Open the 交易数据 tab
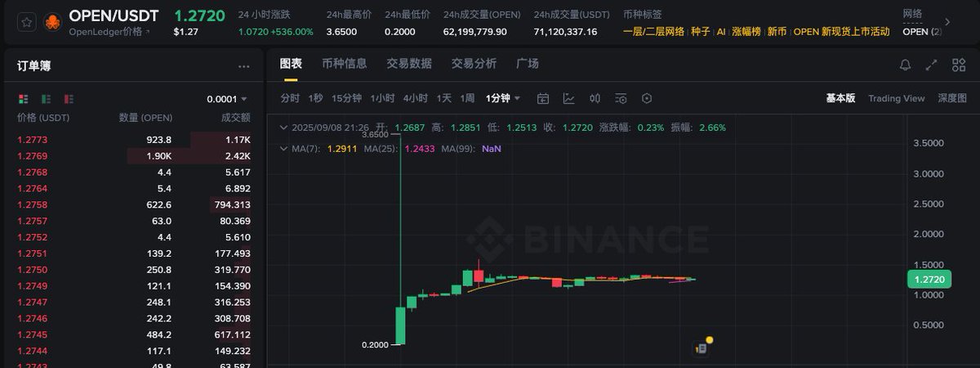 tap(408, 64)
